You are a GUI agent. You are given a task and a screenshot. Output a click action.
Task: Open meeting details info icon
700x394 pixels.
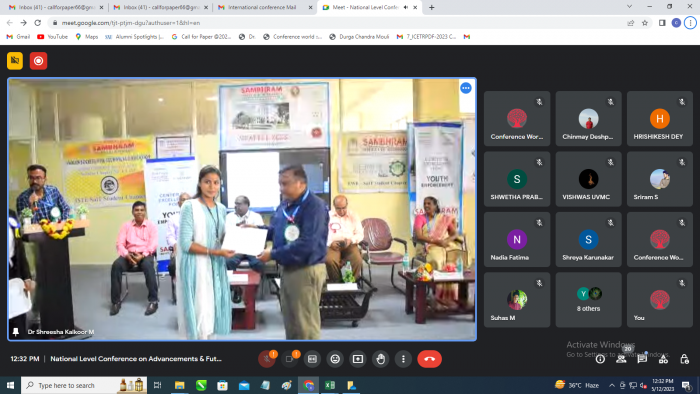pyautogui.click(x=600, y=359)
